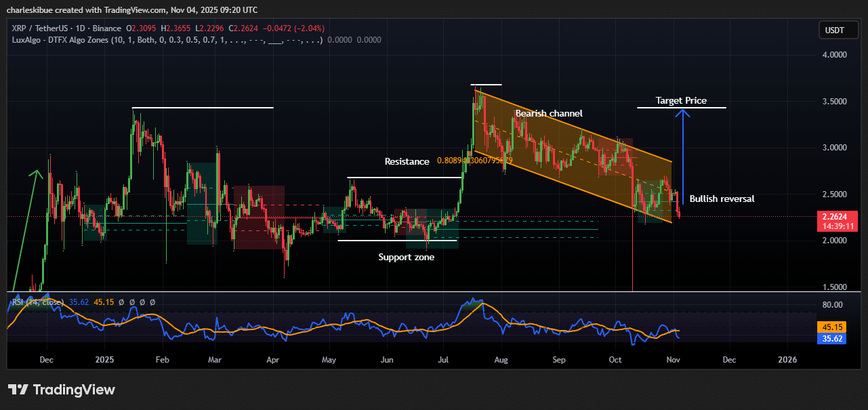The width and height of the screenshot is (868, 410).
Task: Select the Support zone text label
Action: [x=406, y=257]
